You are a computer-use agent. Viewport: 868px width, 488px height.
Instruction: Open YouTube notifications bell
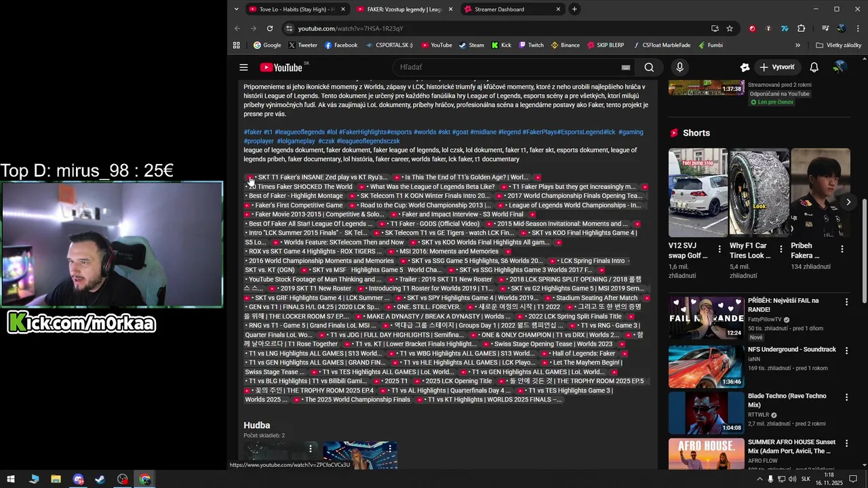(814, 67)
